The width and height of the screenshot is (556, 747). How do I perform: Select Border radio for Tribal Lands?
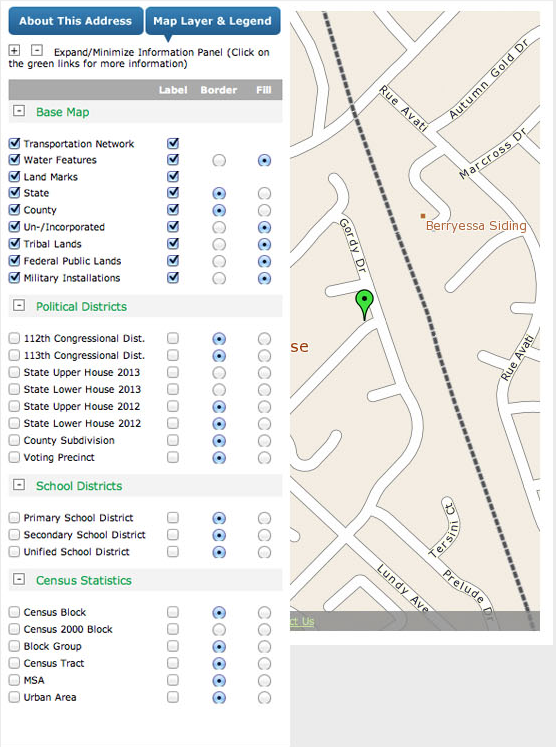pos(219,244)
